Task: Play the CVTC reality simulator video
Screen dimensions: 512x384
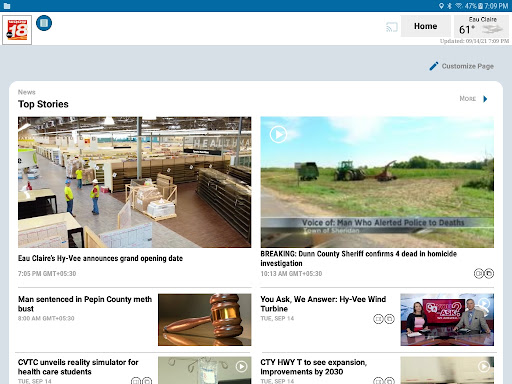Action: 241,367
